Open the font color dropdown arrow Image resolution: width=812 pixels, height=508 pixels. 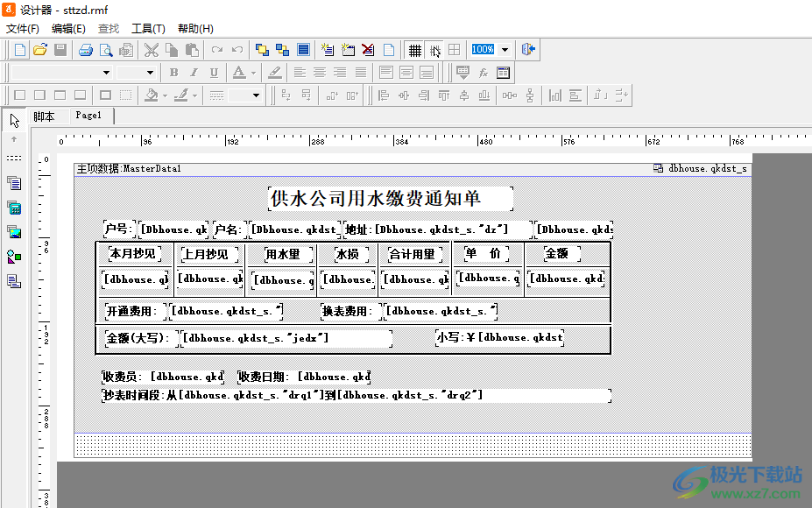(253, 73)
